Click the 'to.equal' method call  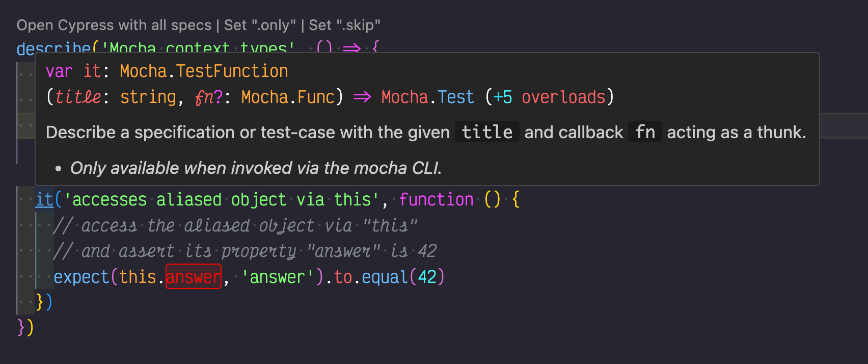(372, 277)
